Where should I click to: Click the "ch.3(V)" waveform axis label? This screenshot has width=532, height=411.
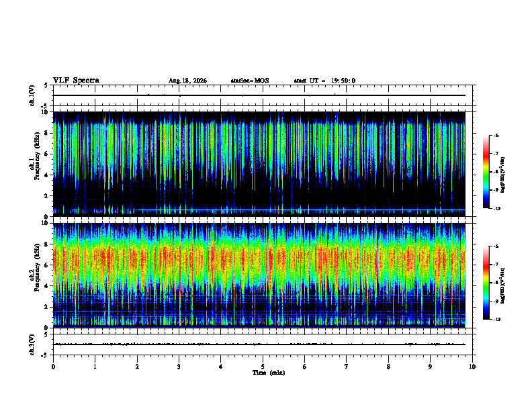pyautogui.click(x=32, y=345)
